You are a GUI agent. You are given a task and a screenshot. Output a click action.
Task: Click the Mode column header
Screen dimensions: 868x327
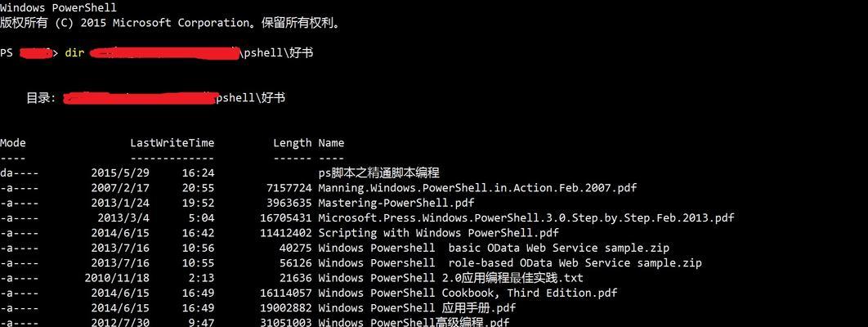tap(13, 143)
